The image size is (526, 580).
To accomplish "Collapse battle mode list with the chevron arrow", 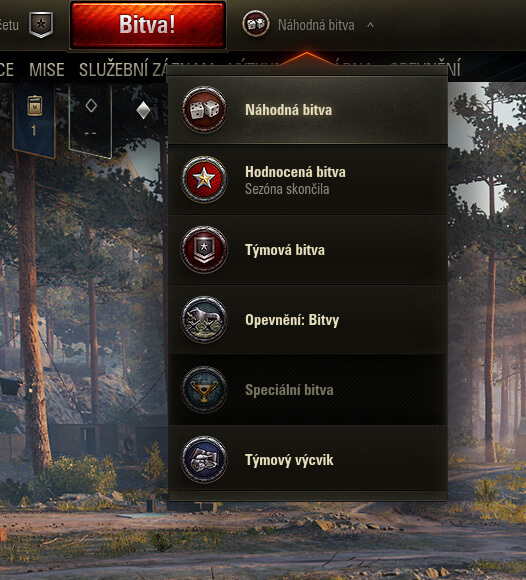I will (x=370, y=25).
